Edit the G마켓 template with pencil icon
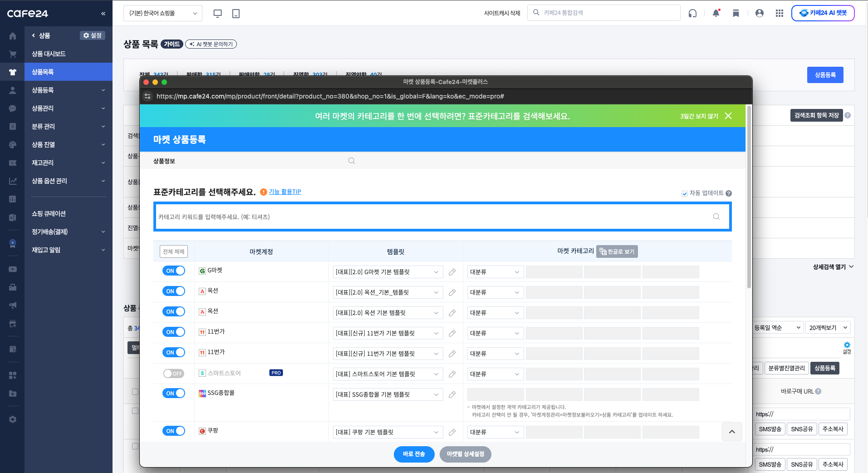The height and width of the screenshot is (473, 868). pyautogui.click(x=452, y=272)
